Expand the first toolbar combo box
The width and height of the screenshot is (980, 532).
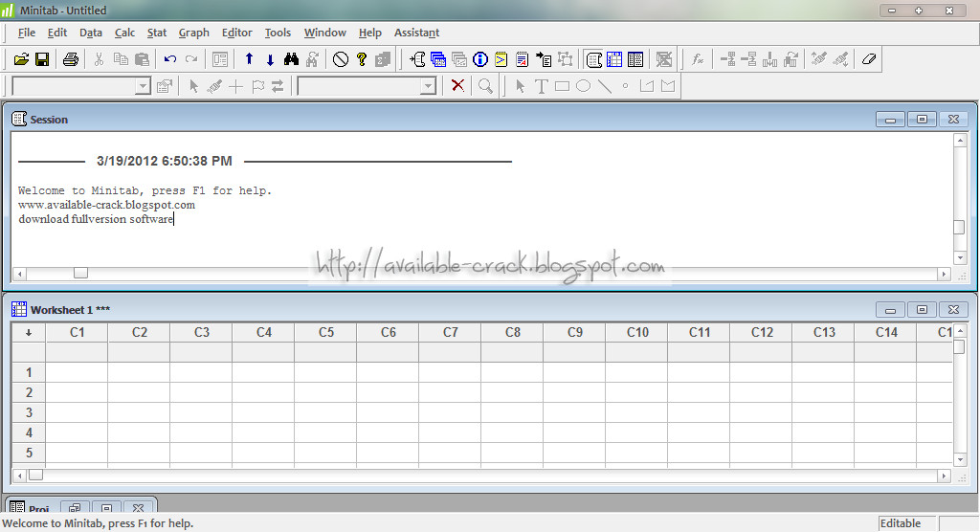[x=144, y=86]
